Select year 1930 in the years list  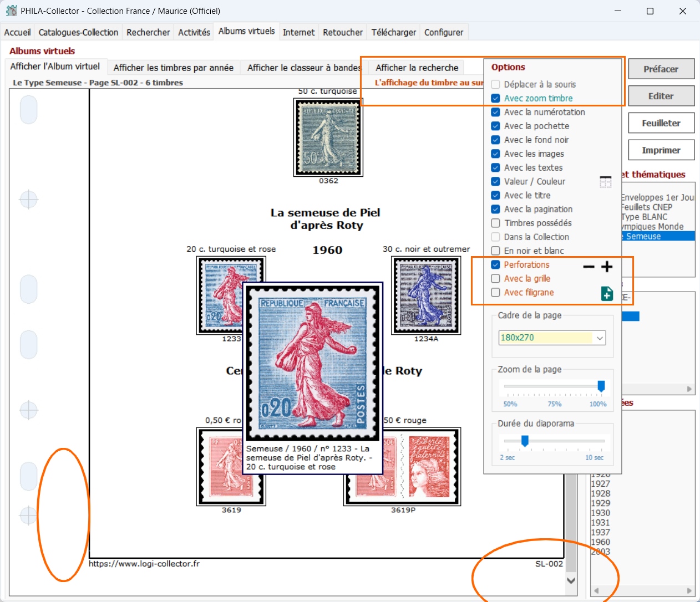tap(601, 513)
